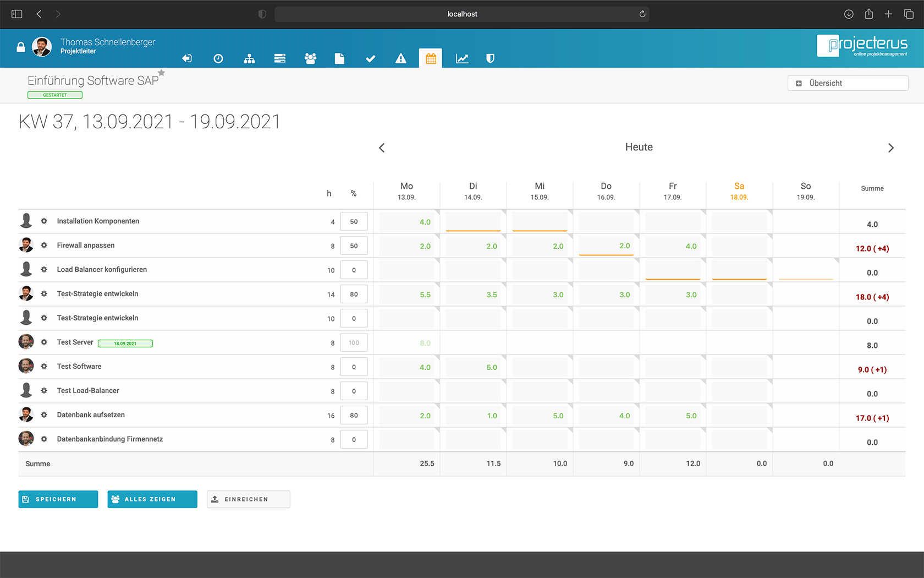Screen dimensions: 924x578
Task: Click the Einreichen button
Action: pyautogui.click(x=248, y=499)
